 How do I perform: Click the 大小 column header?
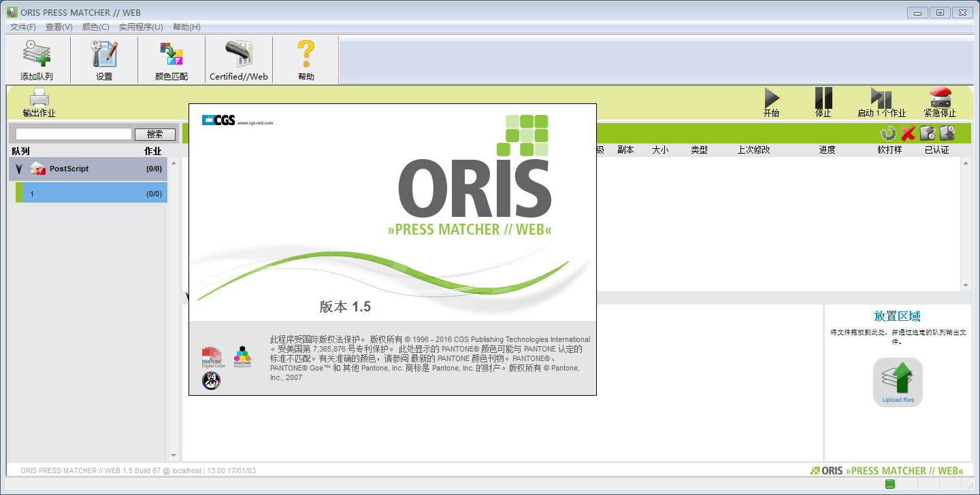pyautogui.click(x=660, y=150)
